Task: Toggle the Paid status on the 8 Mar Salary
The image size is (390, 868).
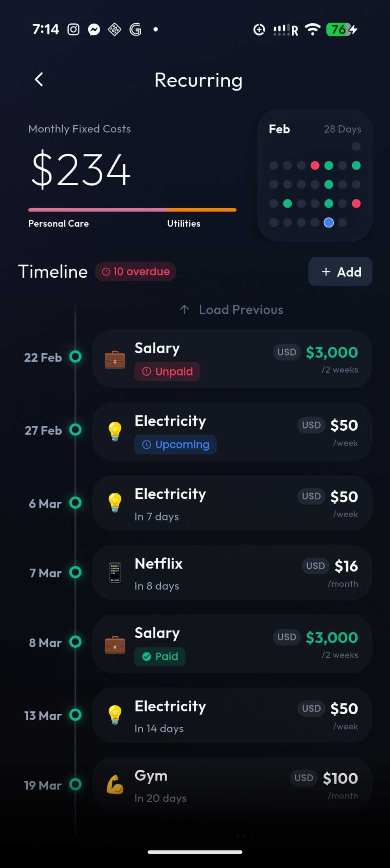Action: point(160,656)
